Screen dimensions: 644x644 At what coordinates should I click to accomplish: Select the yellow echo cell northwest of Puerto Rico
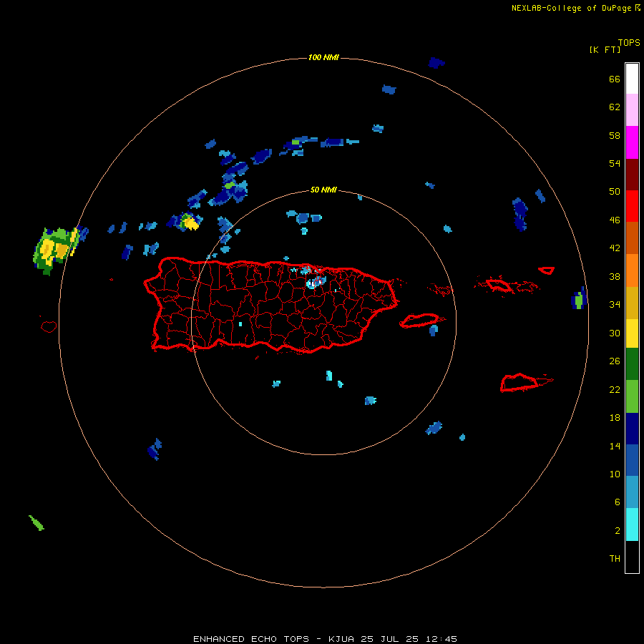190,223
